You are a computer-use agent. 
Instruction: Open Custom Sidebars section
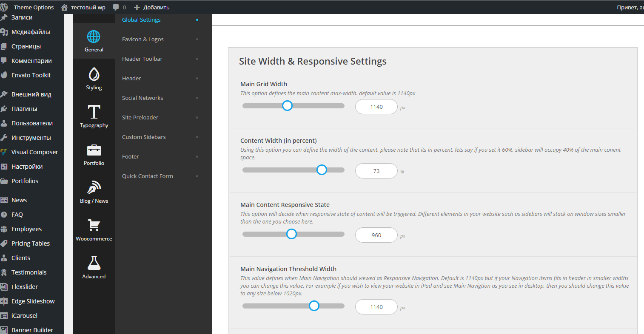point(144,137)
